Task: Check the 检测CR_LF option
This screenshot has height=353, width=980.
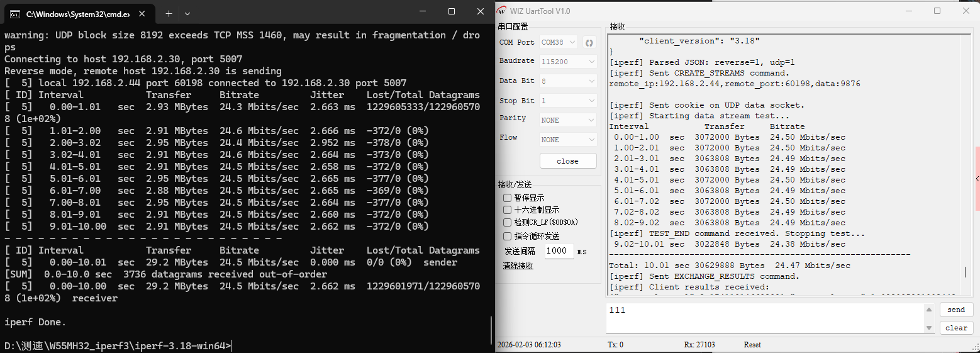Action: (x=508, y=222)
